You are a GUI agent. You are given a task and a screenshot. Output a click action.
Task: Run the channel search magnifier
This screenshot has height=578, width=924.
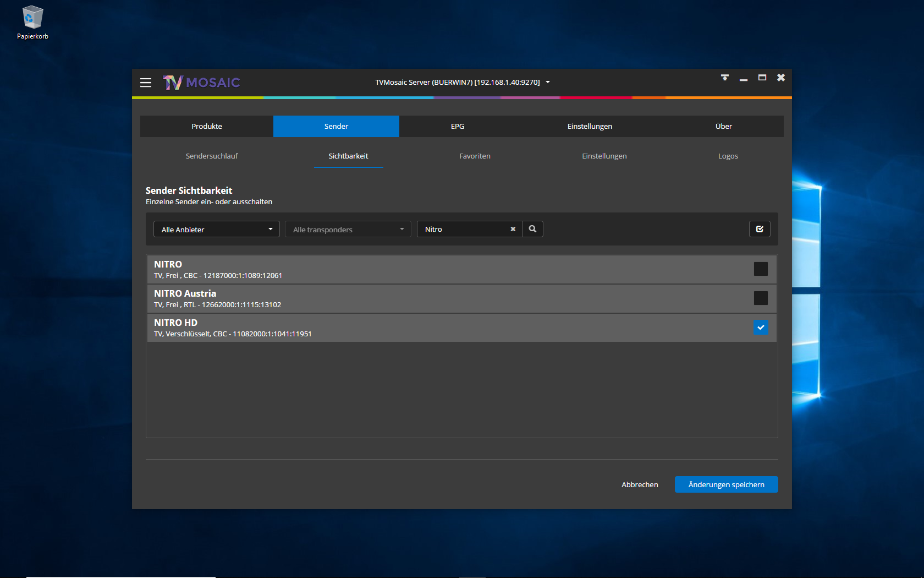tap(532, 229)
